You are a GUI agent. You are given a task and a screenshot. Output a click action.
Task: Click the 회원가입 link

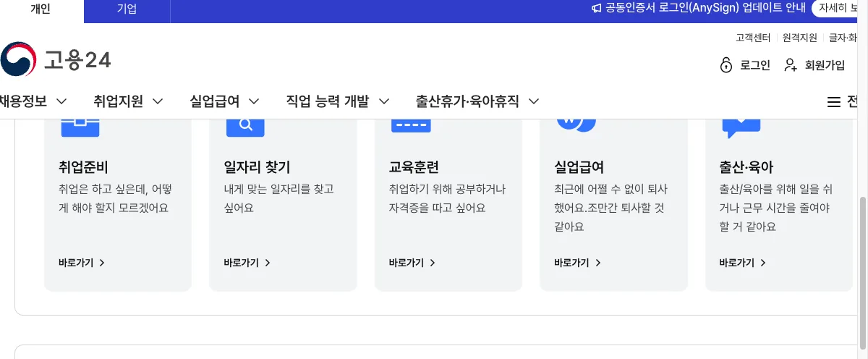825,65
